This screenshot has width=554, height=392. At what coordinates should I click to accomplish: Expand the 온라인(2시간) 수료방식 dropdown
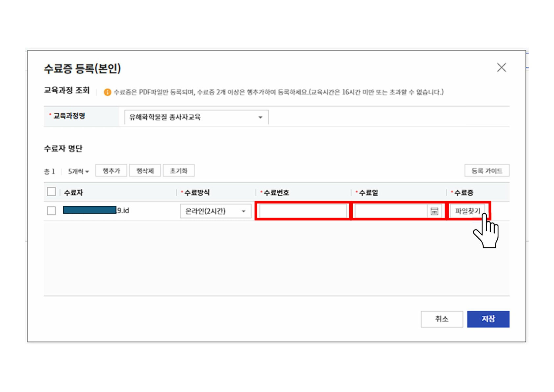tap(215, 211)
